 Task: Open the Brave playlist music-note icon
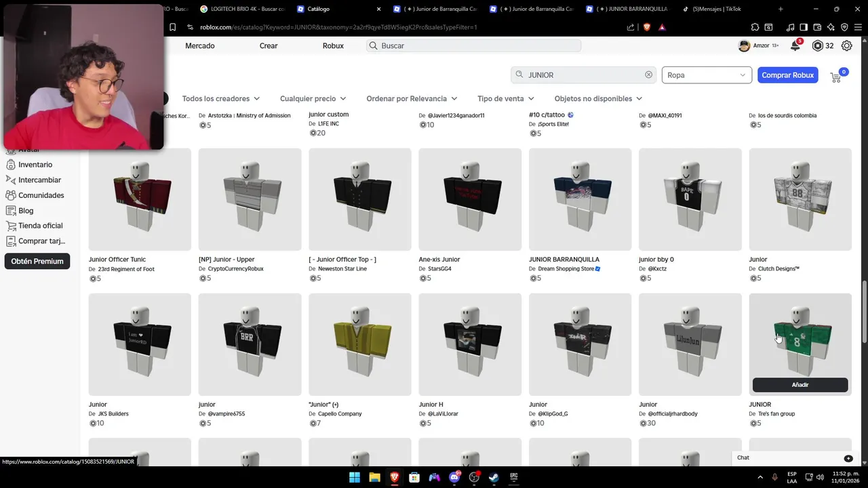coord(790,27)
